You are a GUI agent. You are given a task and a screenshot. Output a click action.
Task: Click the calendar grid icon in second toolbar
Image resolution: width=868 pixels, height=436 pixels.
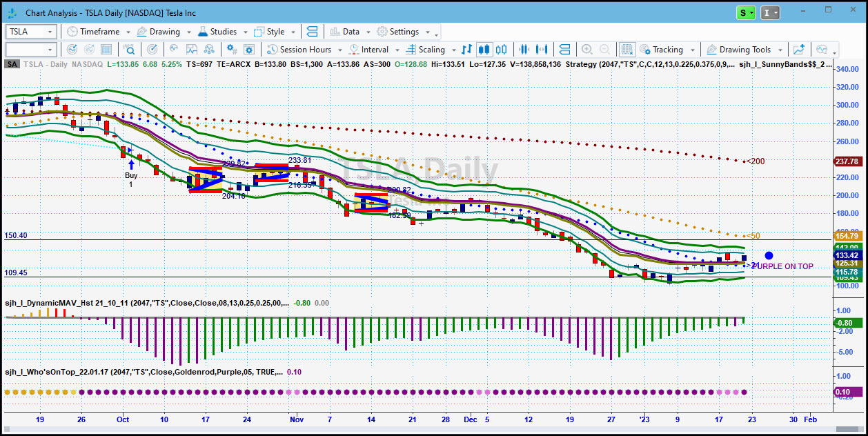point(107,50)
